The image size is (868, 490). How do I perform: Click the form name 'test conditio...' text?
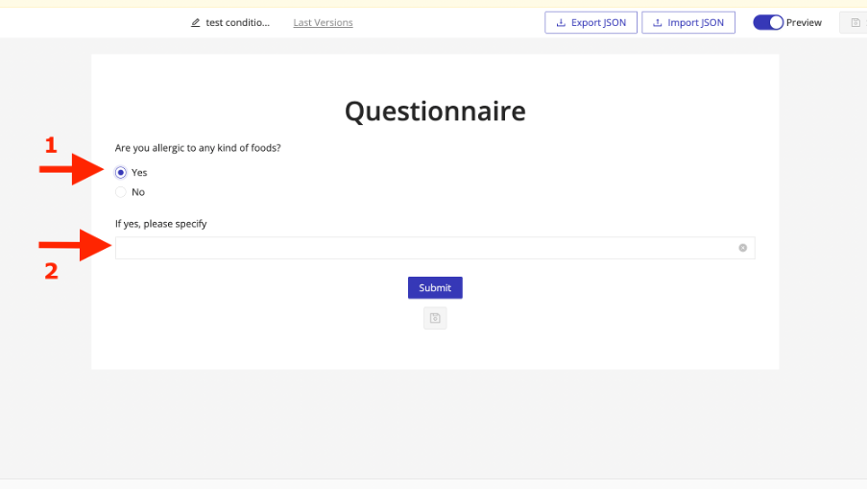237,23
